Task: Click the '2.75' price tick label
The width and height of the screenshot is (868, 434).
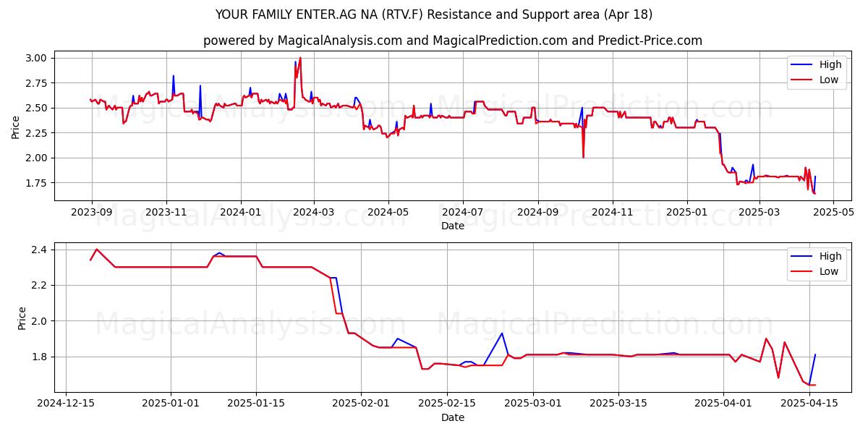Action: coord(36,83)
